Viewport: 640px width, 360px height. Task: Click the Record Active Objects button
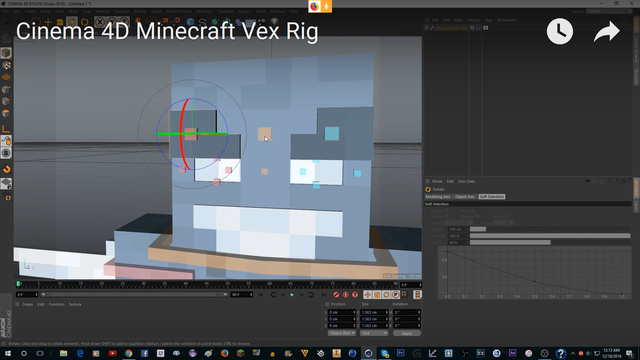point(336,295)
